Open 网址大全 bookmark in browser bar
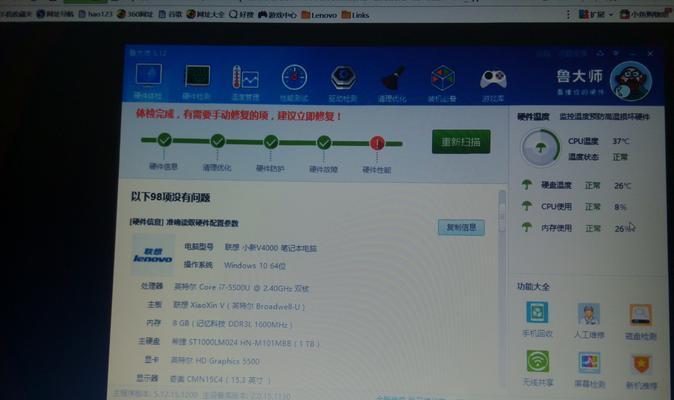The image size is (674, 400). coord(205,15)
